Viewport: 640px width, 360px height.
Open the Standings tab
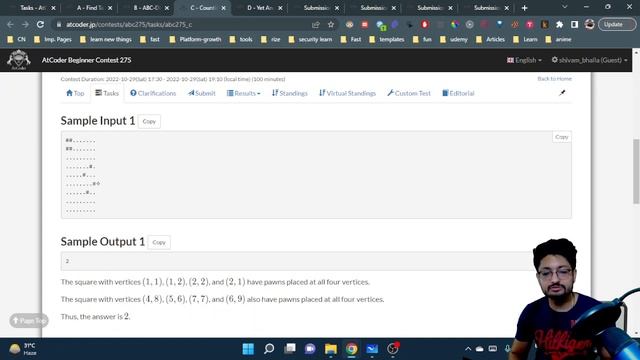pos(290,93)
